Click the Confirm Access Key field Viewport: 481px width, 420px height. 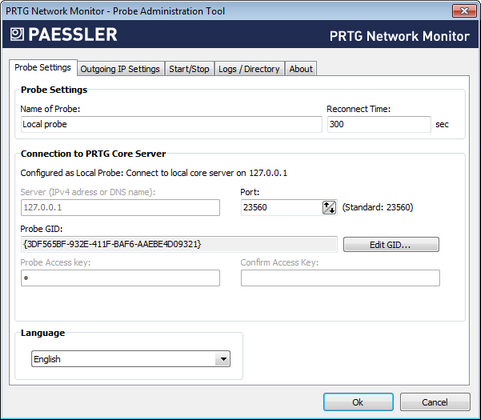[340, 278]
